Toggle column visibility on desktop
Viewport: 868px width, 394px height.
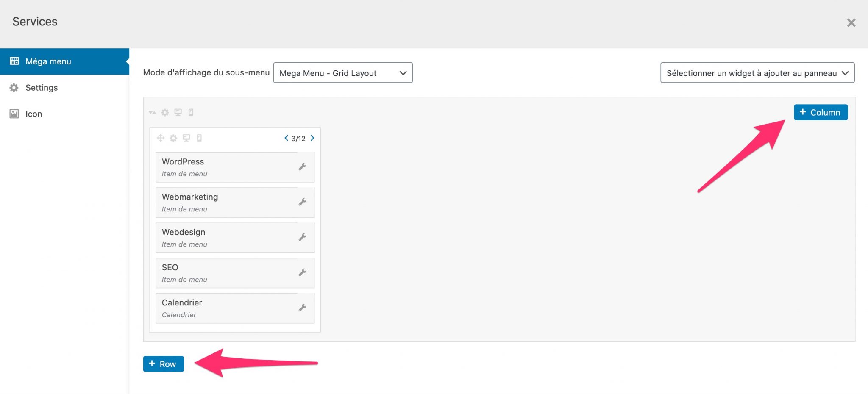(x=186, y=138)
